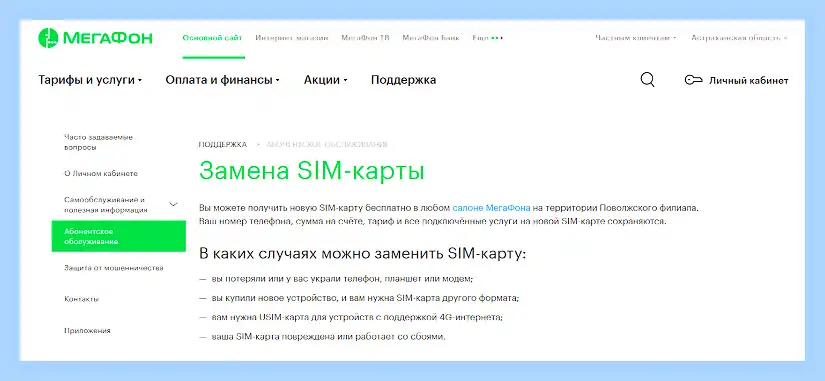This screenshot has width=825, height=381.
Task: Open Контакты in the sidebar
Action: [x=82, y=299]
